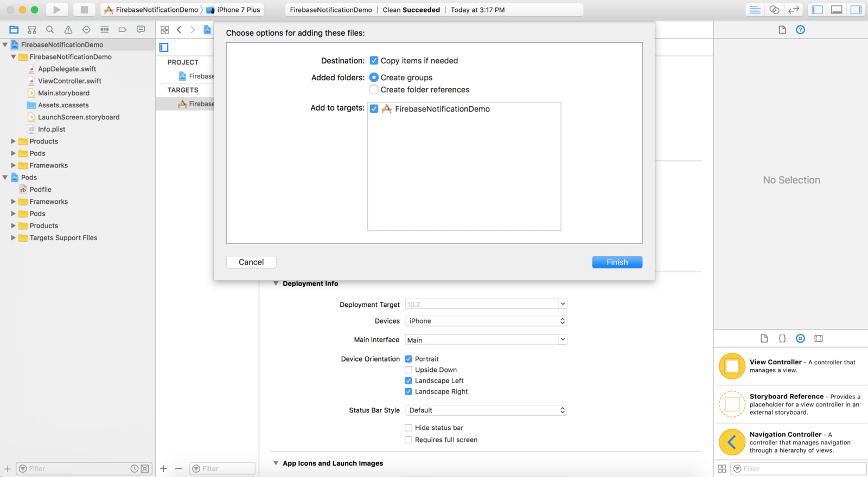
Task: Open the Devices popup menu
Action: (486, 321)
